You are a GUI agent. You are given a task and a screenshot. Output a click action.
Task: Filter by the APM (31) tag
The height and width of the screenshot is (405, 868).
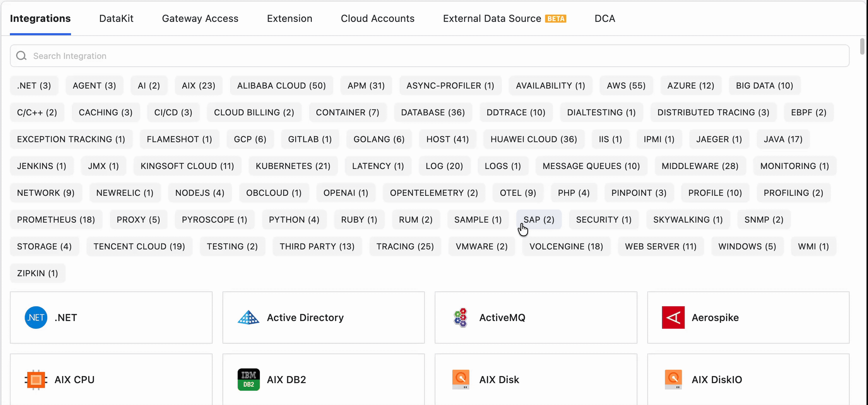coord(366,85)
